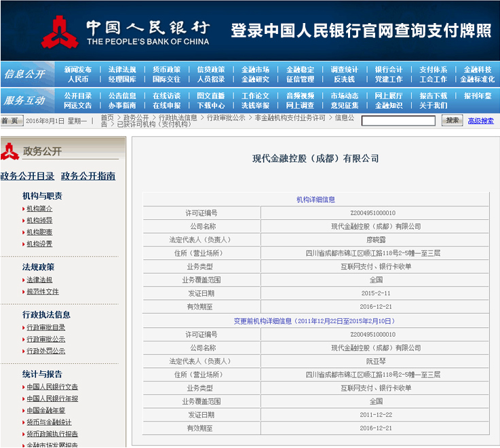This screenshot has height=448, width=500.
Task: Open 货币与金融统计 in the sidebar
Action: click(49, 422)
